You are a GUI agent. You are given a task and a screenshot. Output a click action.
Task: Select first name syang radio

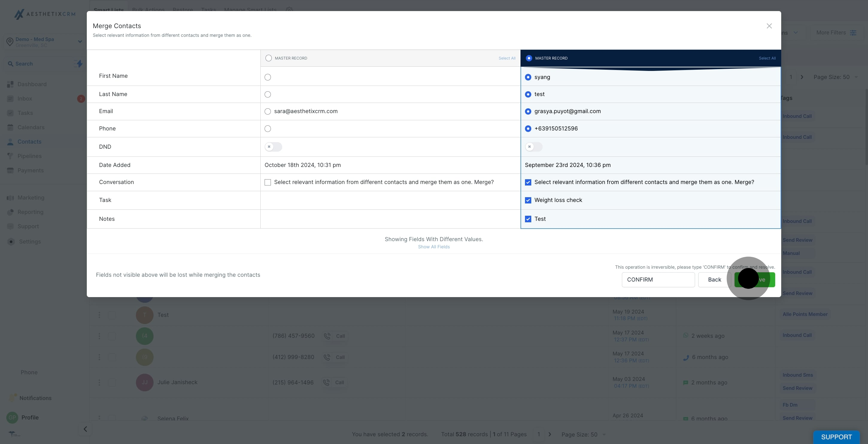pos(528,77)
